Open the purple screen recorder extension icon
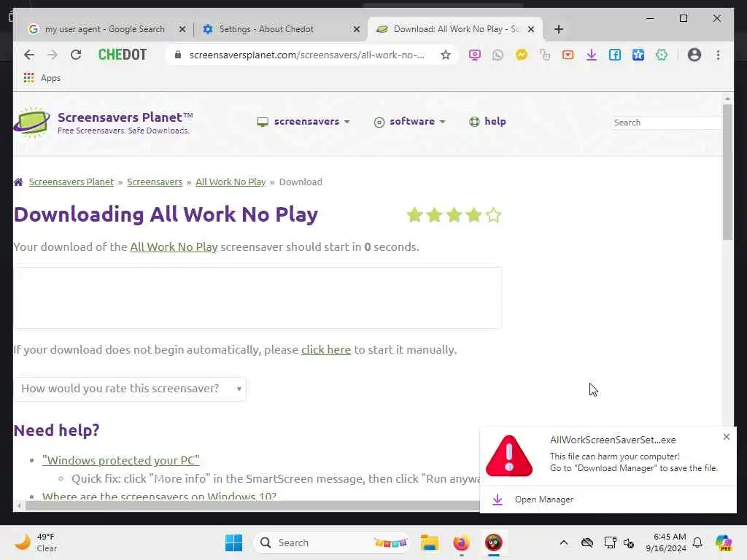This screenshot has width=747, height=560. [x=474, y=55]
